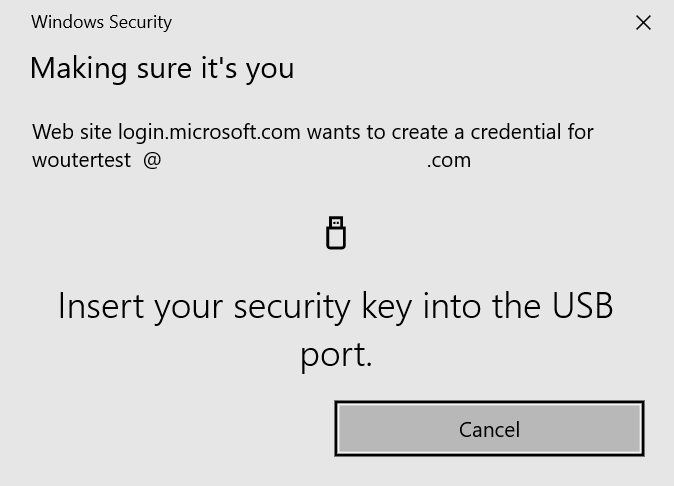674x486 pixels.
Task: Click empty title bar space beside Windows Security
Action: (400, 22)
